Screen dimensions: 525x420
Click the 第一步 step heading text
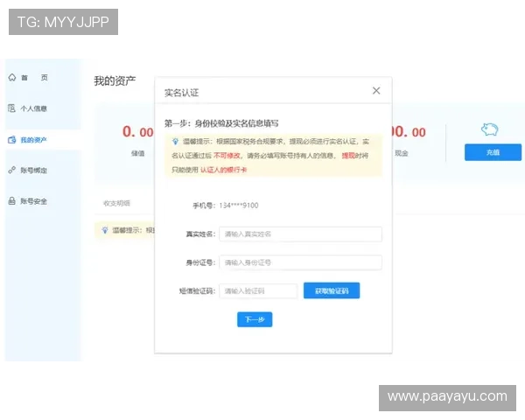221,123
